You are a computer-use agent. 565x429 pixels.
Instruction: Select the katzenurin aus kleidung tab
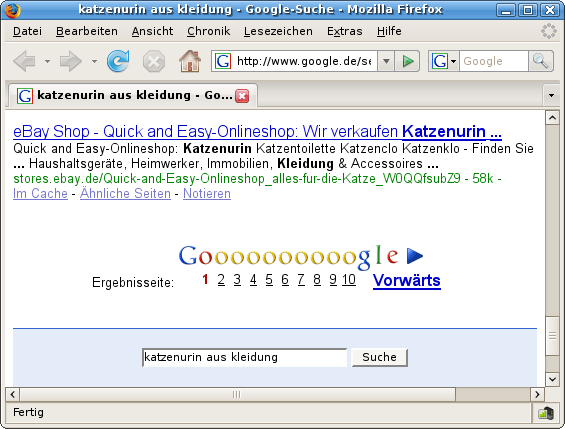click(x=132, y=95)
